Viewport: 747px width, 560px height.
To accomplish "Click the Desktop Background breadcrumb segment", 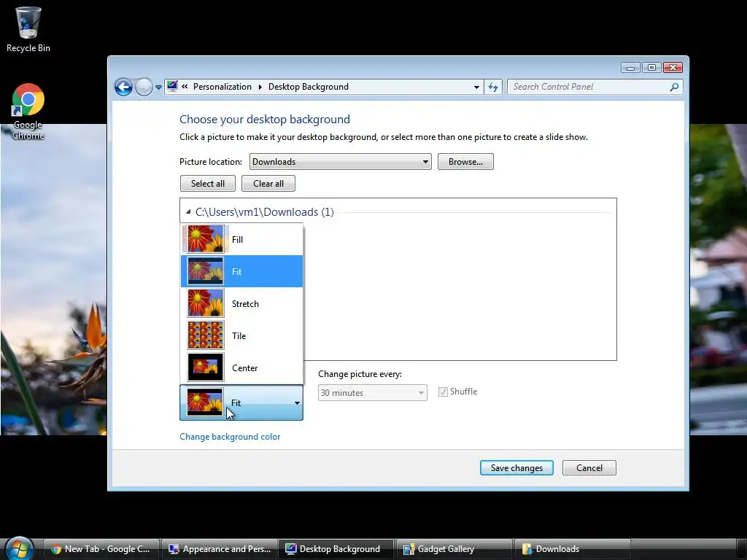I will click(x=309, y=87).
